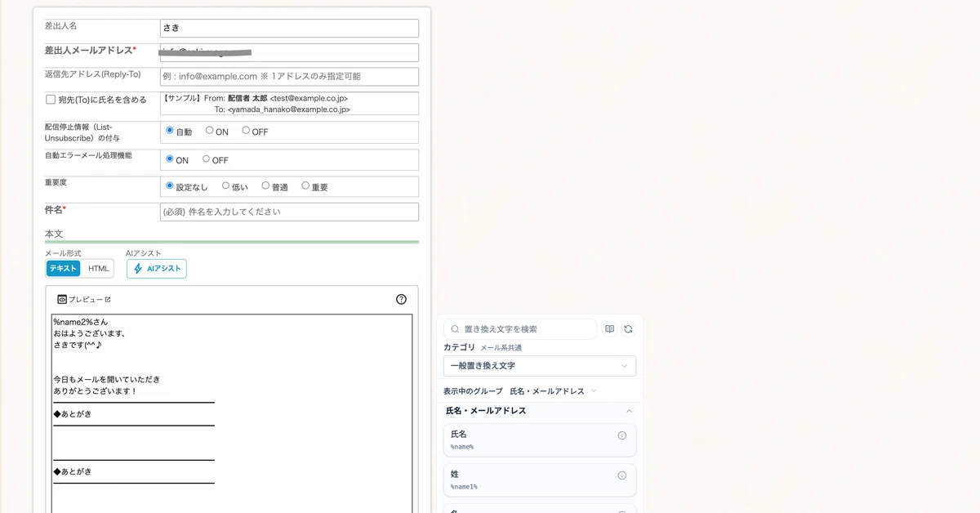Click the body line ありがとうございます！
The height and width of the screenshot is (513, 980).
click(96, 391)
